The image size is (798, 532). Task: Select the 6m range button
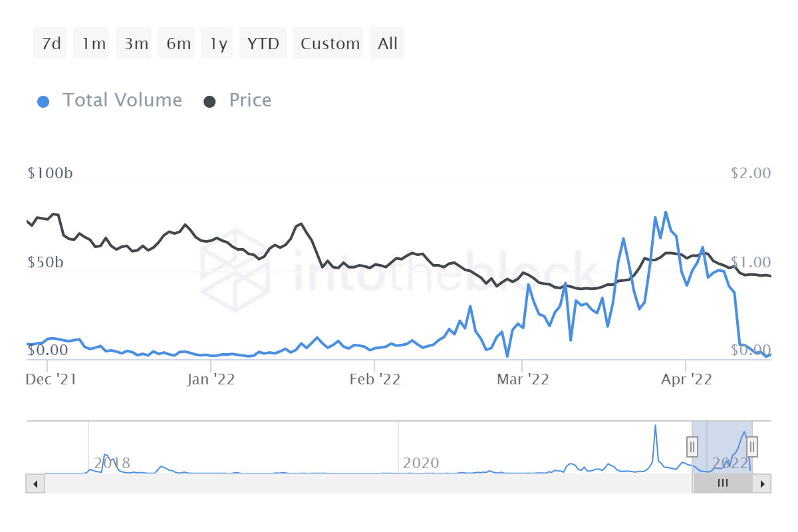coord(176,43)
